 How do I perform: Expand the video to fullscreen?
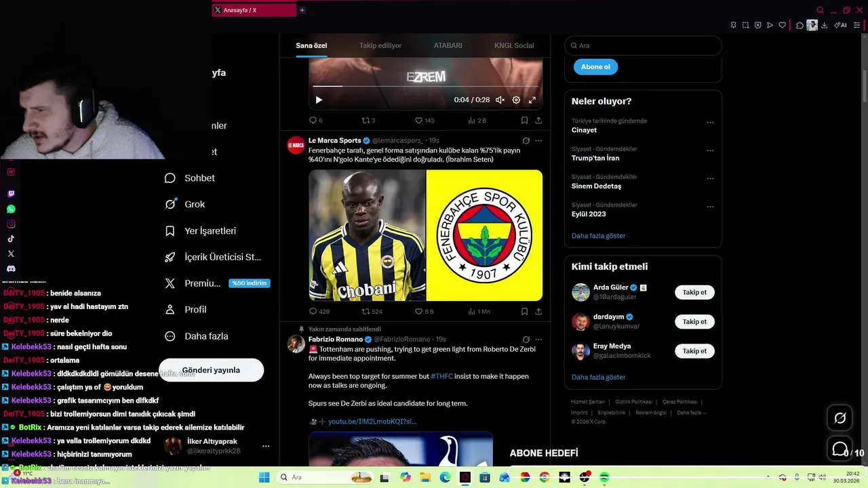(x=532, y=100)
